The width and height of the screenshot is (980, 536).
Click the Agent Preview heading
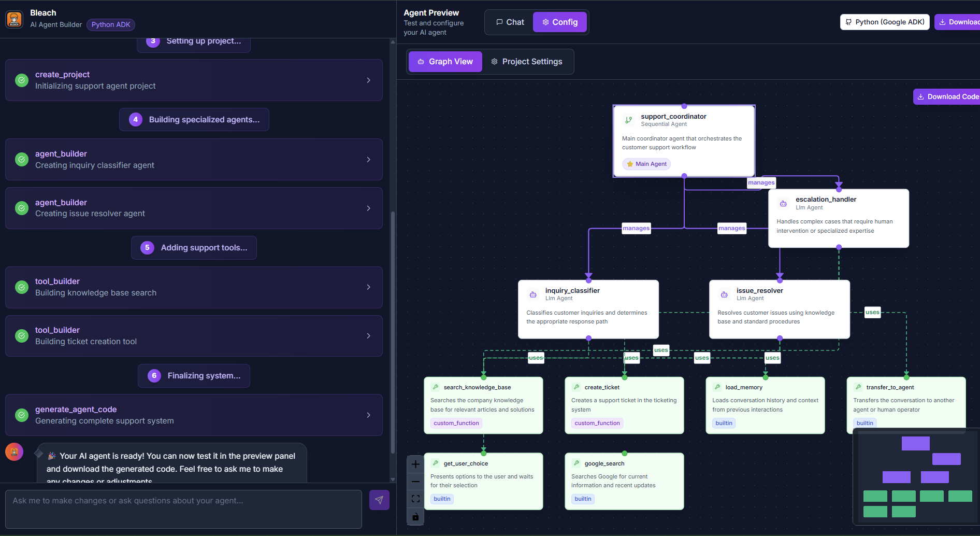tap(431, 13)
